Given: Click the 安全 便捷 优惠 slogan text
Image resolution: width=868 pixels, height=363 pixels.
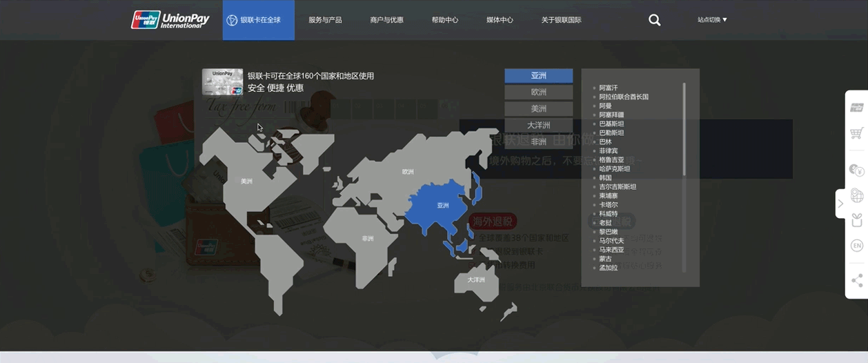Looking at the screenshot, I should (x=275, y=88).
